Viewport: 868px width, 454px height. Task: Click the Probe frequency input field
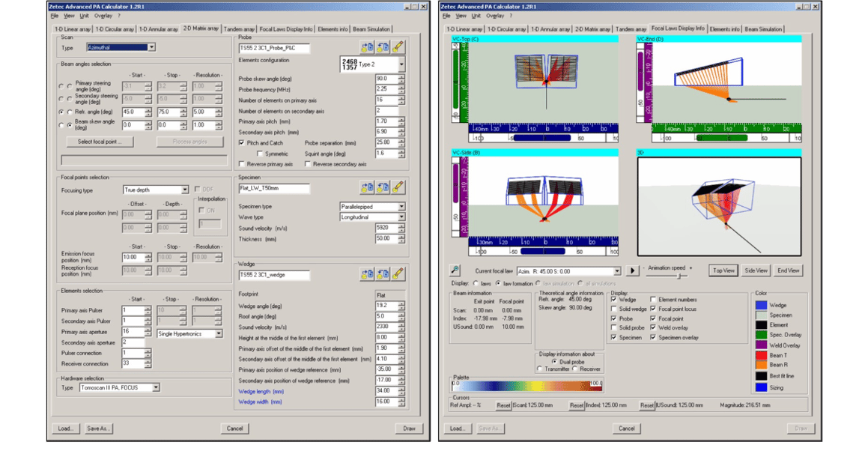click(x=386, y=89)
